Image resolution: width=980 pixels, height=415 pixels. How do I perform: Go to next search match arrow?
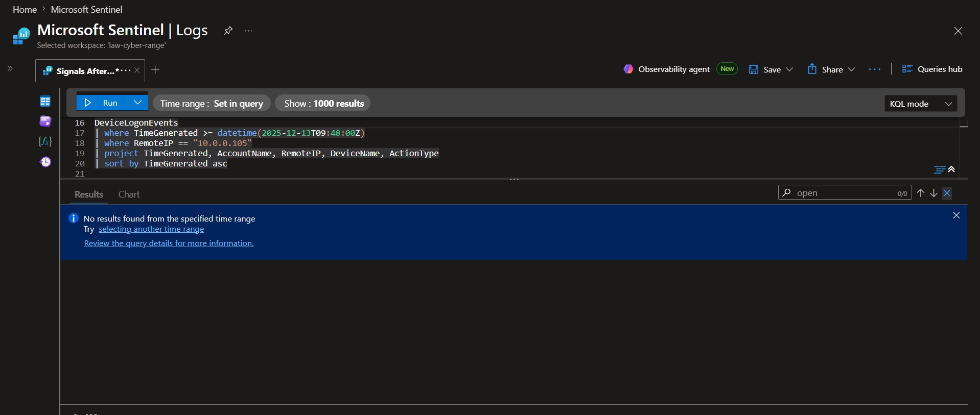[934, 193]
